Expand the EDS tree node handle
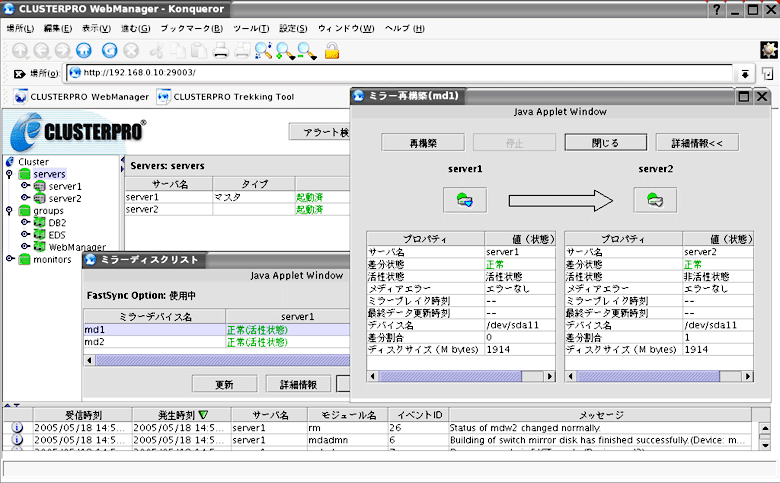 (x=25, y=234)
